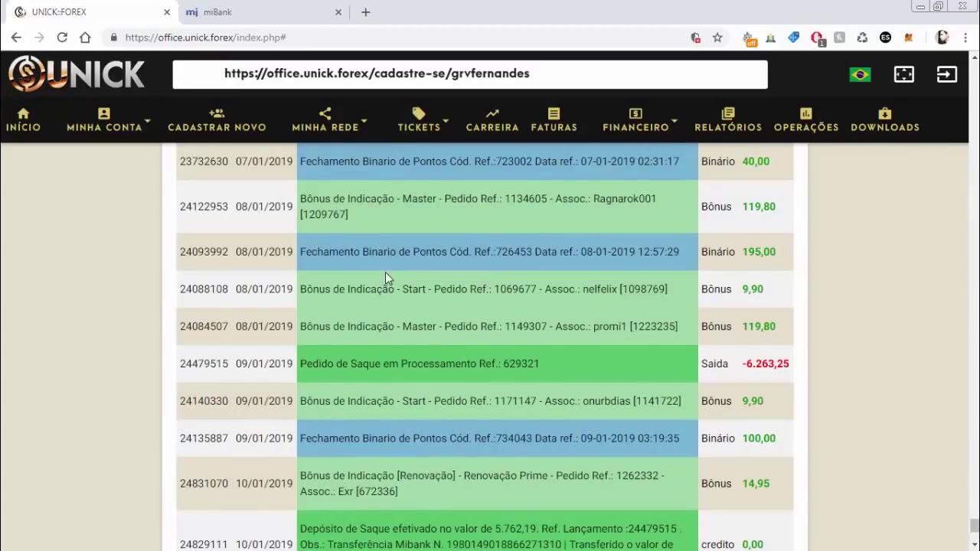Click the amount 100,00

(759, 439)
